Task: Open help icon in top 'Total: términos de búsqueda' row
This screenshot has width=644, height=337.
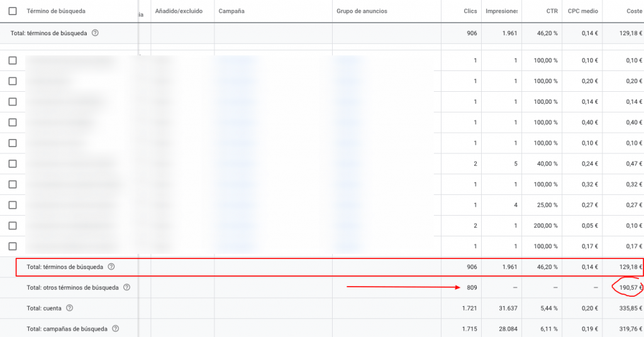Action: 95,33
